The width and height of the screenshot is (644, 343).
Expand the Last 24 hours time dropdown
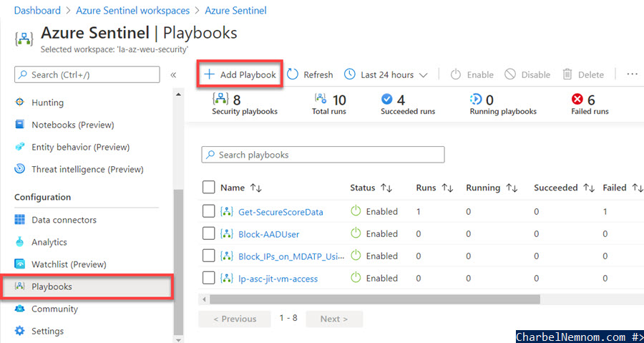pyautogui.click(x=386, y=74)
